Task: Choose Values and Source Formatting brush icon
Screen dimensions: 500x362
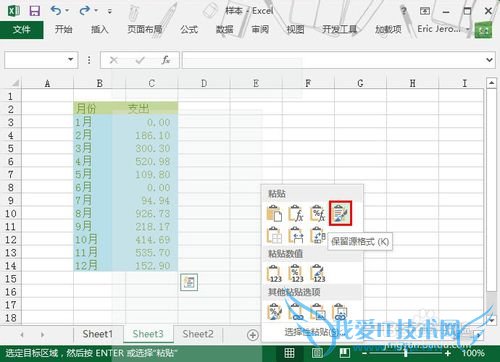Action: point(317,273)
